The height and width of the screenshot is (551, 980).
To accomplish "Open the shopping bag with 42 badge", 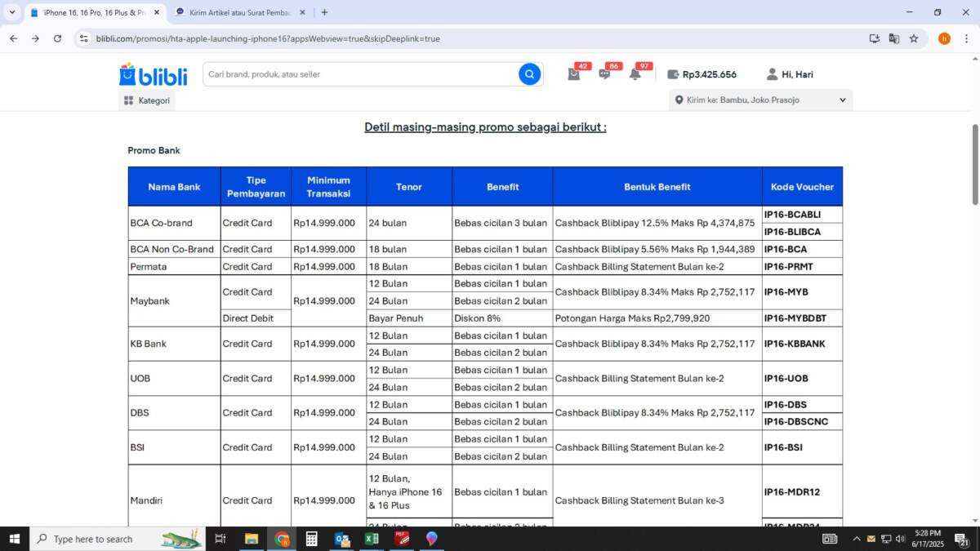I will [x=574, y=74].
